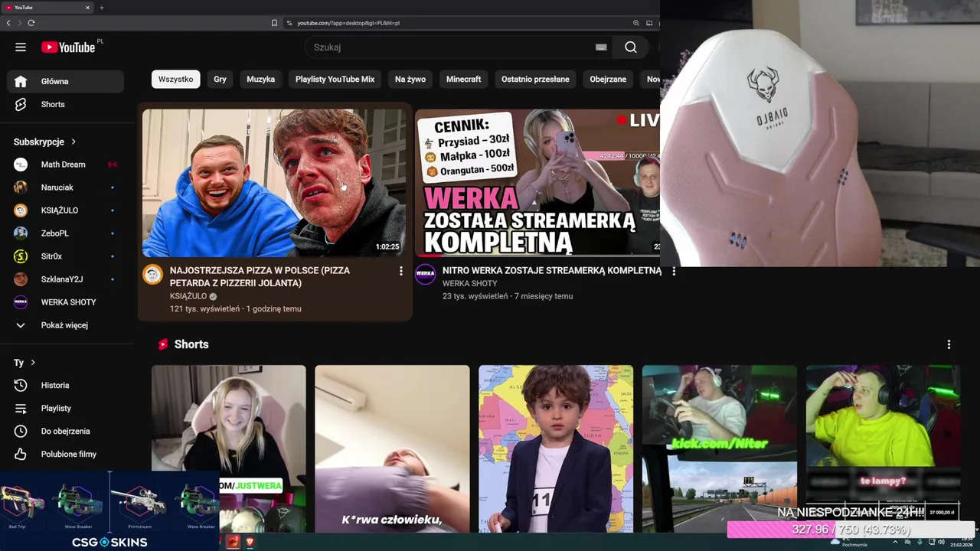Viewport: 980px width, 551px height.
Task: Click the NAJOSTRZEJSZA PIZZA W POLSCE title
Action: pyautogui.click(x=260, y=276)
